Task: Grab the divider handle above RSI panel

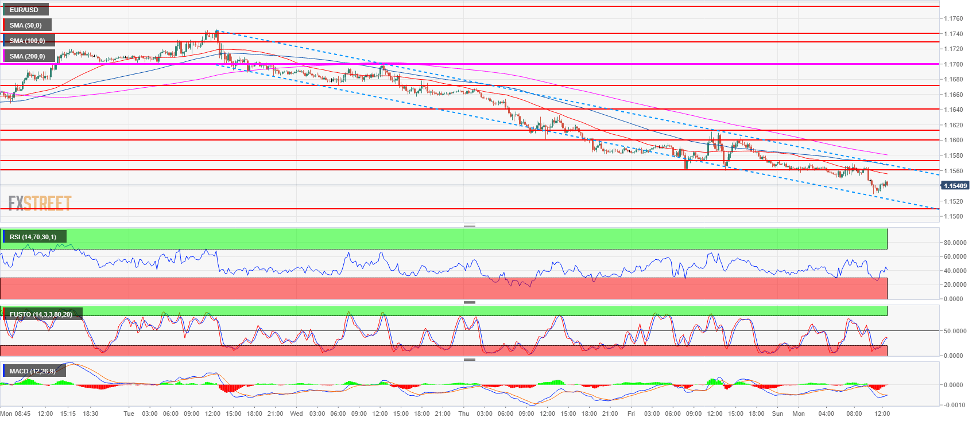Action: pyautogui.click(x=470, y=225)
